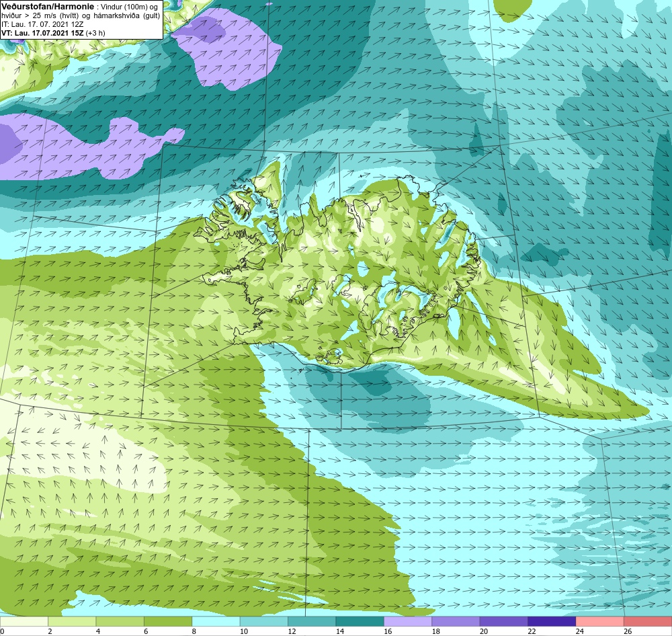Click the 20–22 m/s violet legend swatch
Image resolution: width=672 pixels, height=636 pixels.
504,621
